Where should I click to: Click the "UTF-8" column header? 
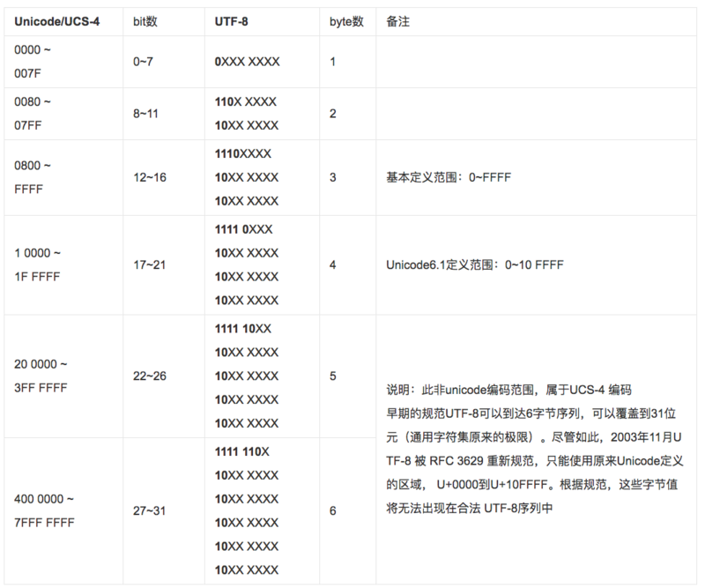click(x=231, y=21)
